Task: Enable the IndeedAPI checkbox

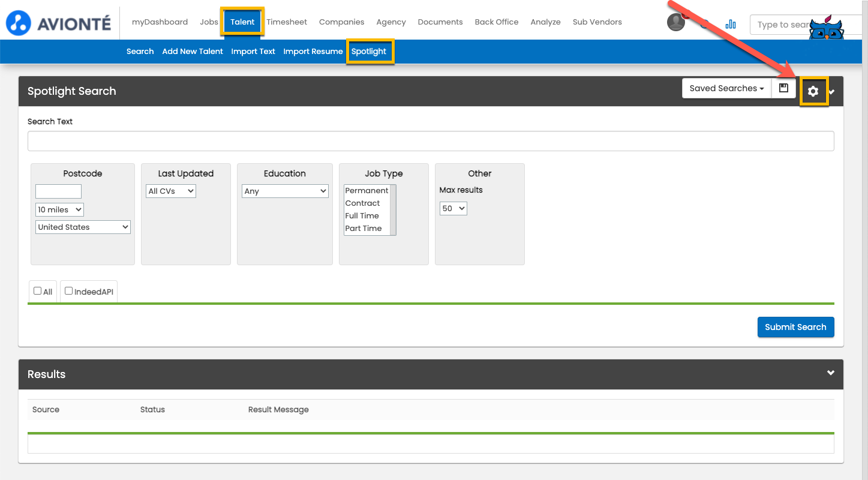Action: [x=69, y=291]
